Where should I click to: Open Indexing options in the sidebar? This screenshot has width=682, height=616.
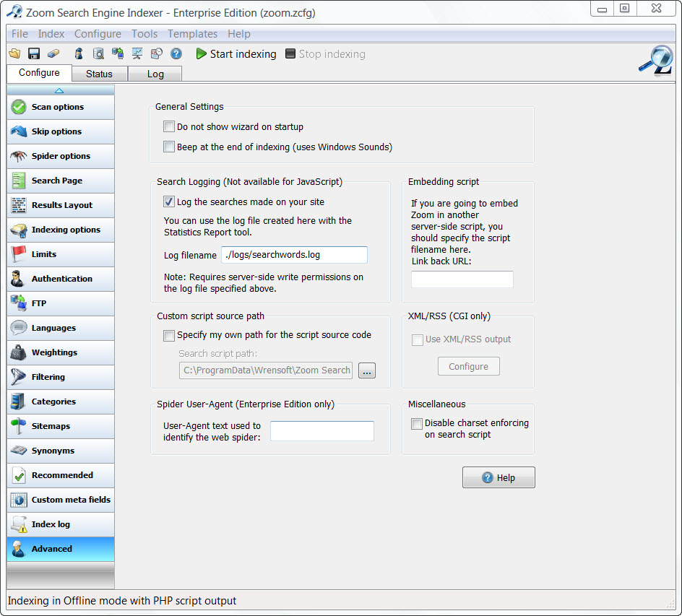click(61, 230)
